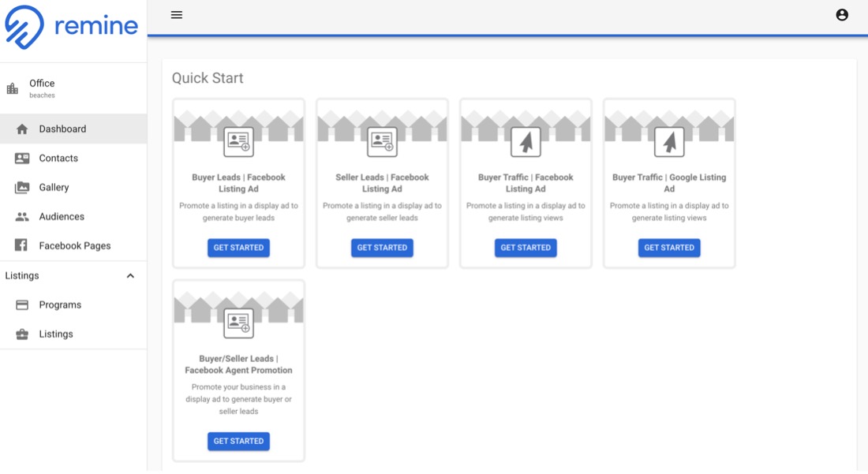Open Gallery in the sidebar
Screen dimensions: 868x474
pyautogui.click(x=73, y=188)
